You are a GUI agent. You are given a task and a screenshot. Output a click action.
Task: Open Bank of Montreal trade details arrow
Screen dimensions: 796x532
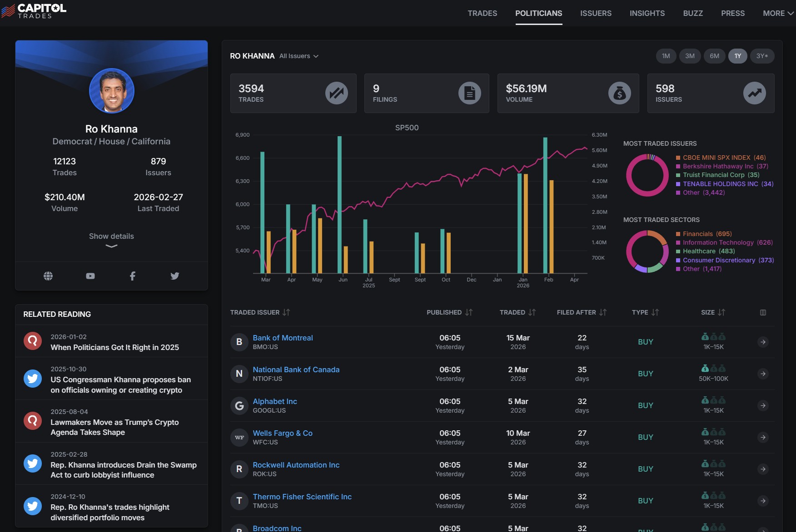763,342
